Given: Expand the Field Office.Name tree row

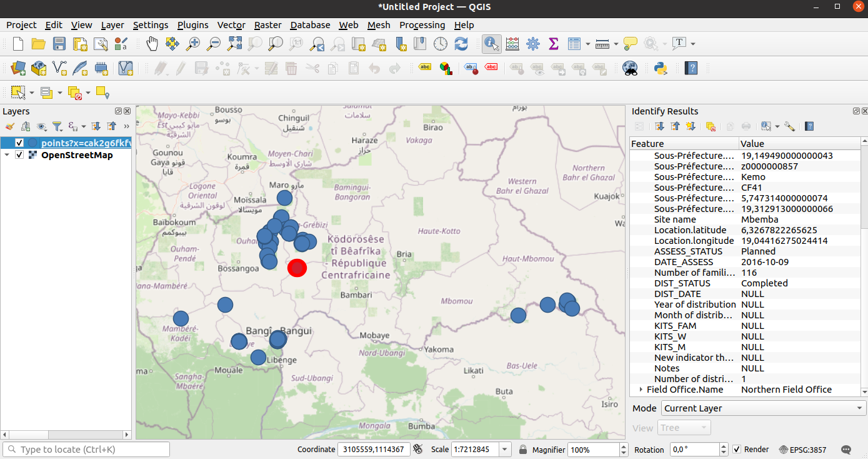Looking at the screenshot, I should pyautogui.click(x=641, y=389).
